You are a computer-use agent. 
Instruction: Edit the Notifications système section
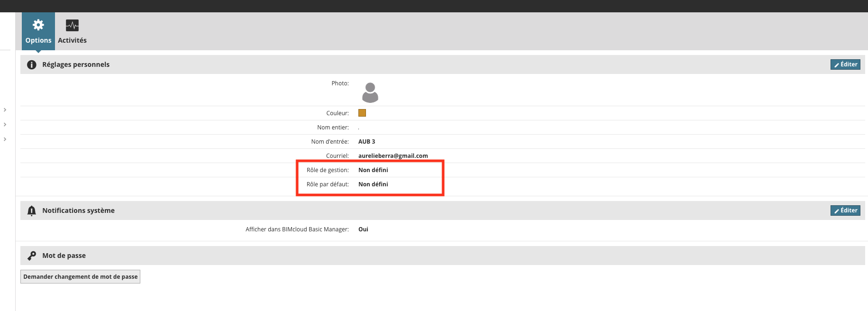tap(845, 210)
